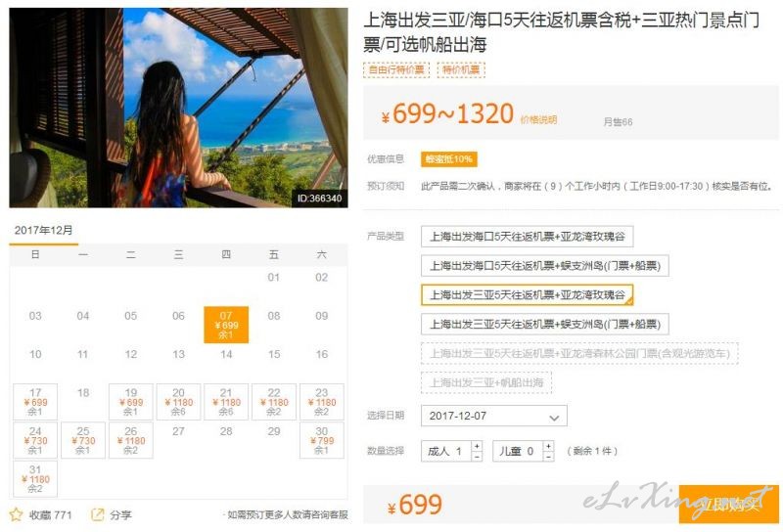This screenshot has width=783, height=532.
Task: Choose the selected 上海出发三亚+亚龙湾玫瑰谷 option
Action: point(528,295)
